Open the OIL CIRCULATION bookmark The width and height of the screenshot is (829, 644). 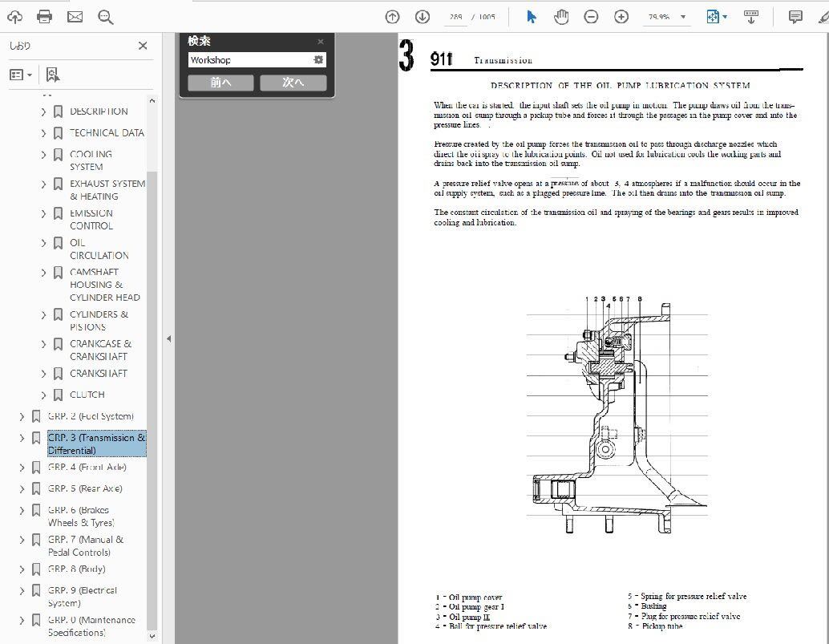tap(99, 249)
